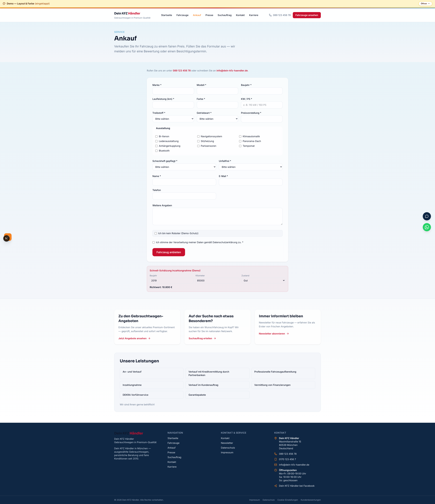The height and width of the screenshot is (504, 435).
Task: Open Cookie-Einstellungen in footer
Action: 288,500
